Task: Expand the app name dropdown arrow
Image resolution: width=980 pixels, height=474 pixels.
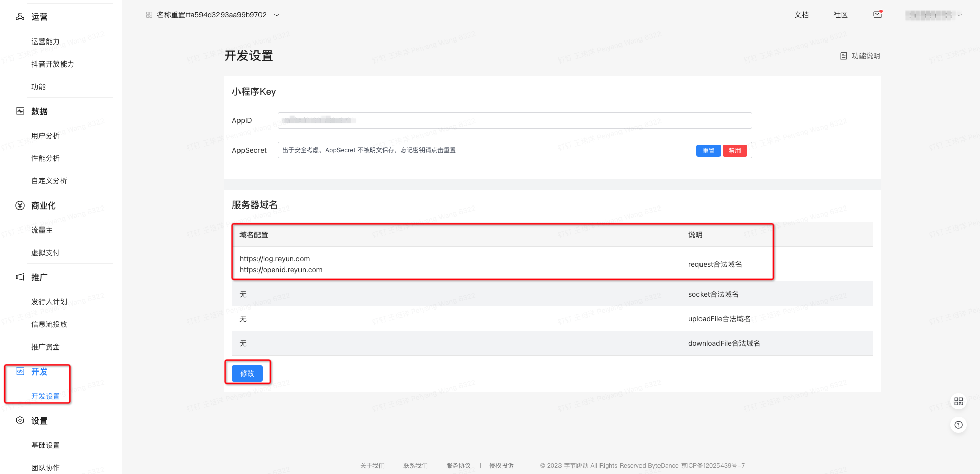Action: pyautogui.click(x=277, y=15)
